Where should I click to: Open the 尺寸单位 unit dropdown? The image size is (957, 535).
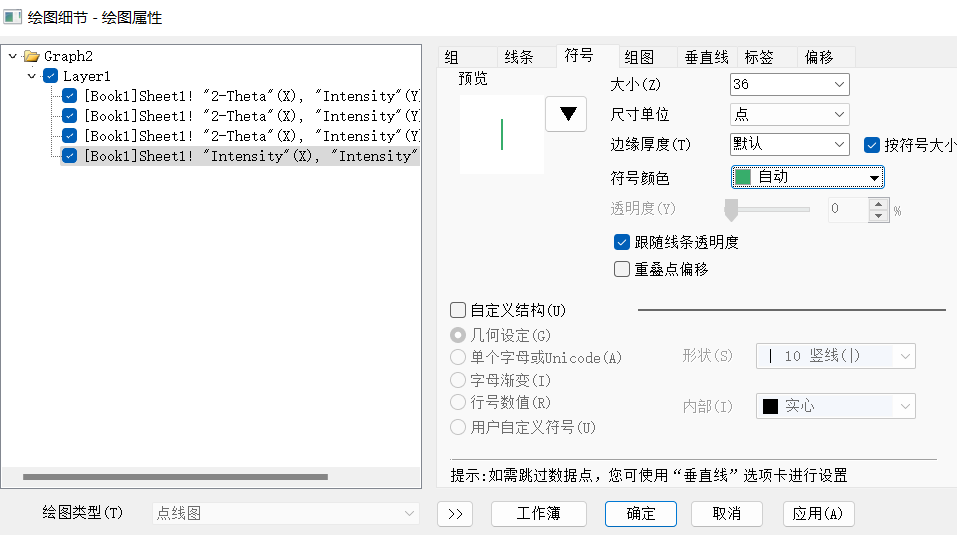click(789, 114)
